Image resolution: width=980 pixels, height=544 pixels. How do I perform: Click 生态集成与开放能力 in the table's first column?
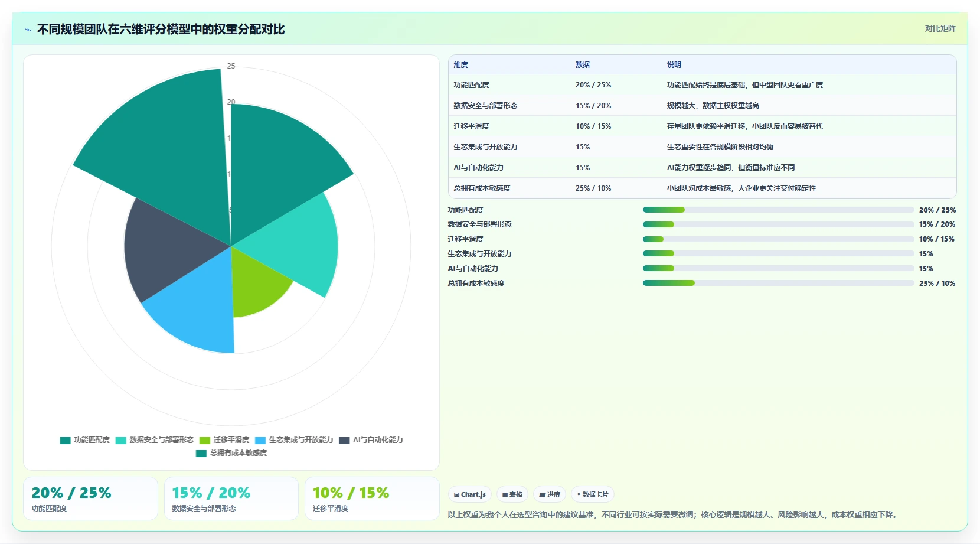485,147
